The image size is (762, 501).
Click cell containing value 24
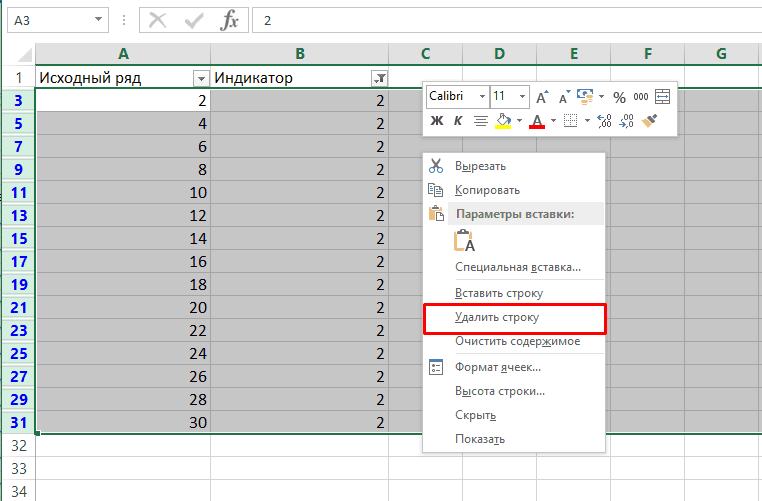[123, 353]
